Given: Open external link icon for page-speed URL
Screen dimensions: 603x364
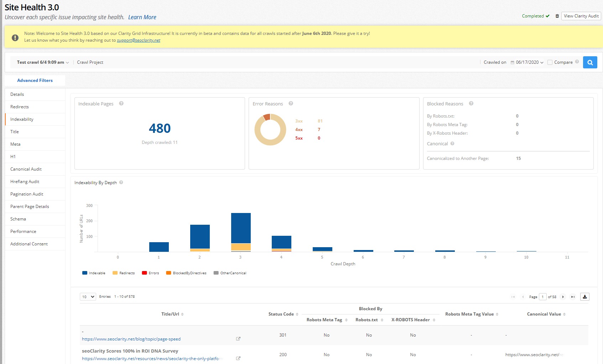Looking at the screenshot, I should click(x=238, y=339).
